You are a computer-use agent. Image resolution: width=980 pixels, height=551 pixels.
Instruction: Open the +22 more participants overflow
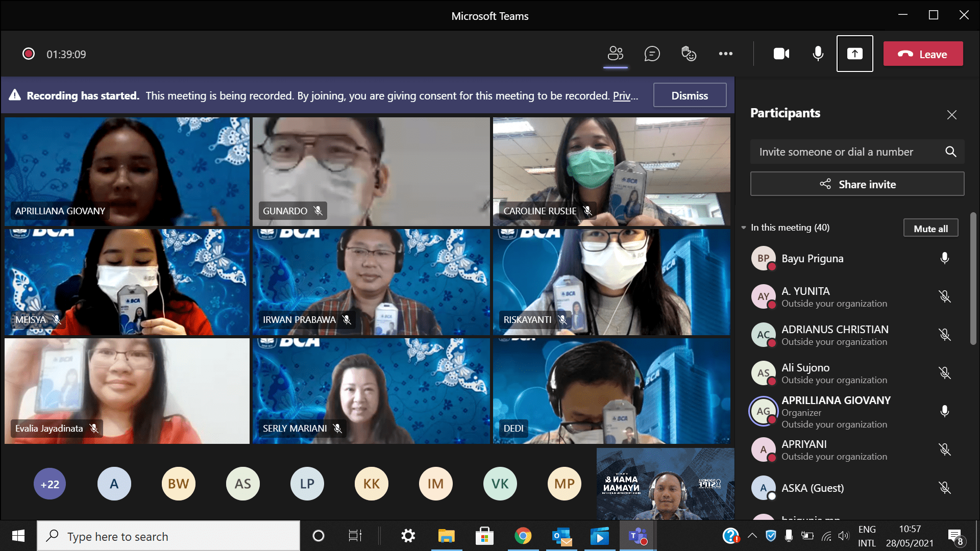pyautogui.click(x=50, y=484)
